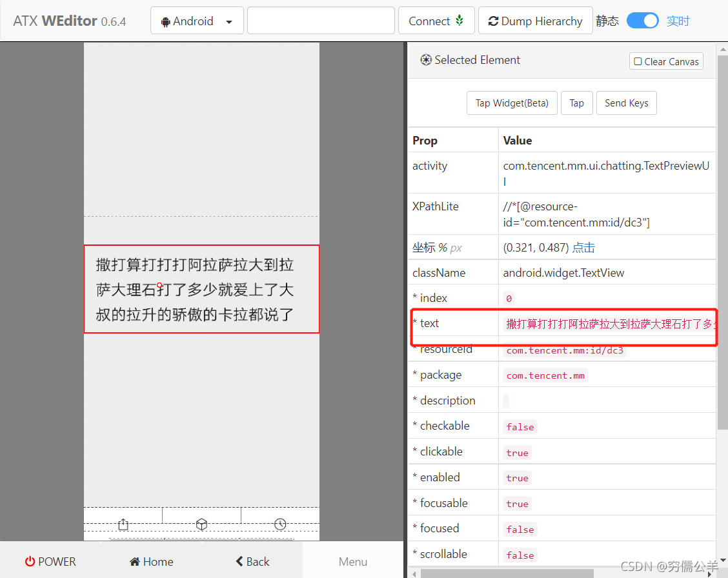The image size is (728, 578).
Task: Click enabled value true
Action: click(x=517, y=478)
